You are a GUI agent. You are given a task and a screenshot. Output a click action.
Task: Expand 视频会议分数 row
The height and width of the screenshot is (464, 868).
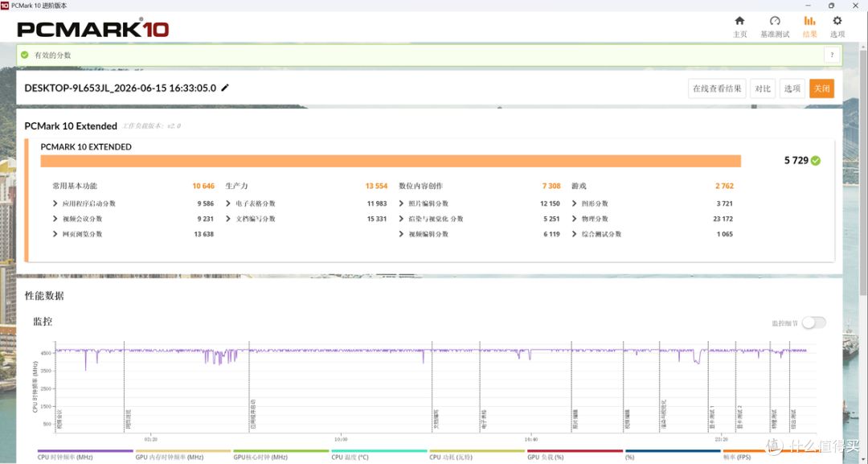(x=55, y=219)
